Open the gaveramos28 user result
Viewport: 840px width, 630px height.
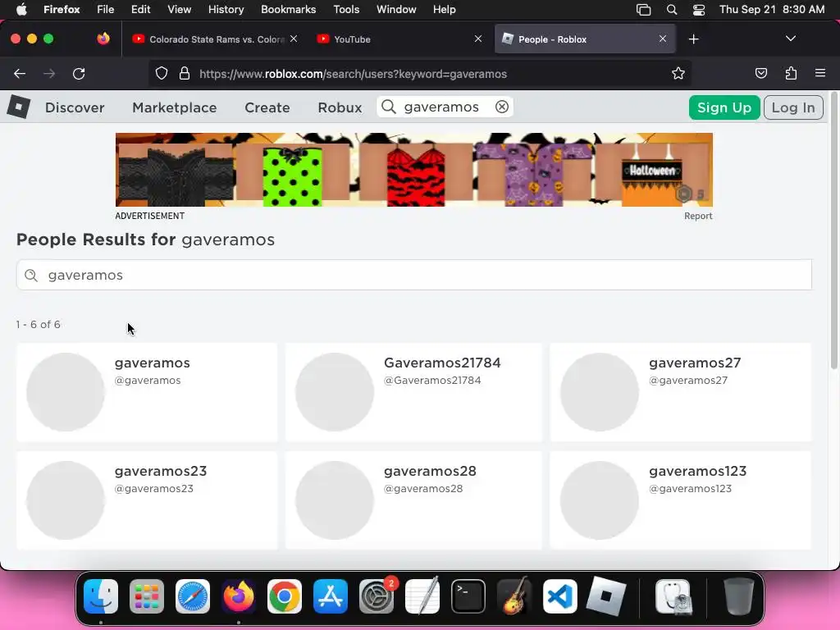(x=413, y=500)
